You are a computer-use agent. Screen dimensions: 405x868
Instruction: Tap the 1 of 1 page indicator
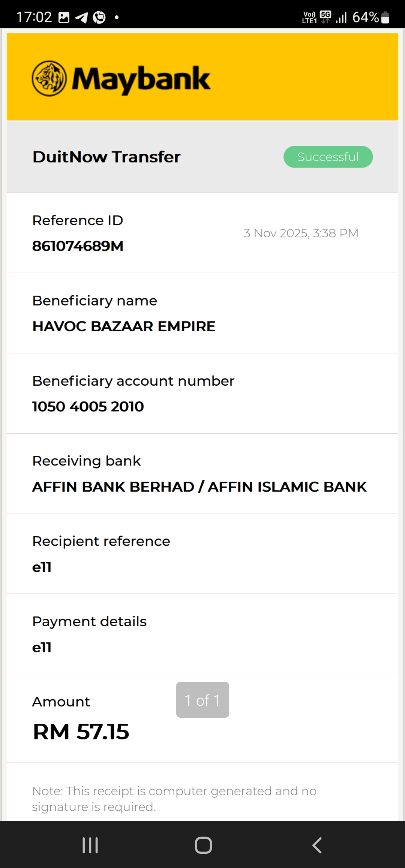coord(202,700)
